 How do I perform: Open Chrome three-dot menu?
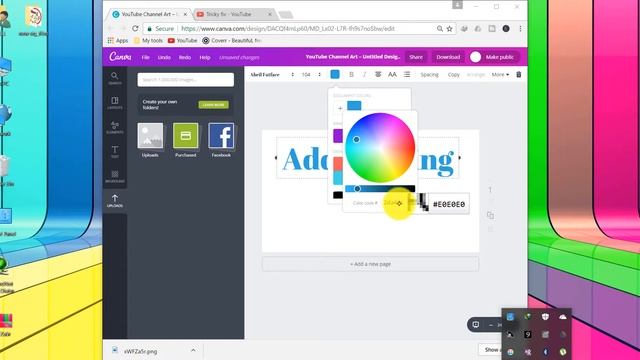pos(520,29)
